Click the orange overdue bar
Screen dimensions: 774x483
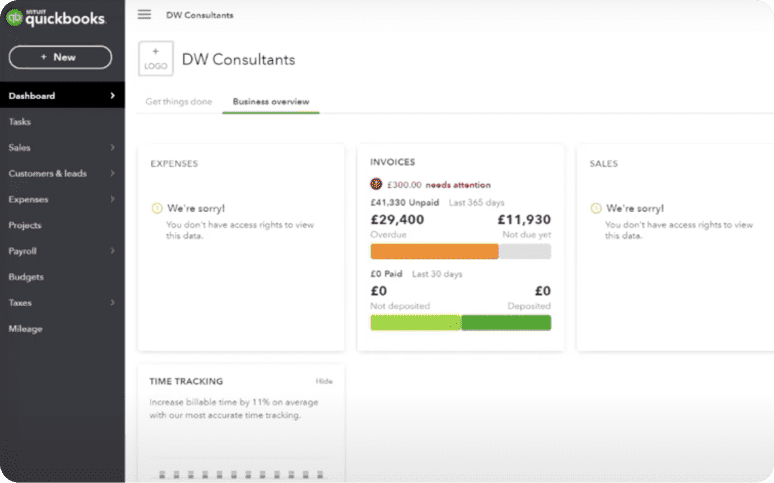(x=434, y=251)
